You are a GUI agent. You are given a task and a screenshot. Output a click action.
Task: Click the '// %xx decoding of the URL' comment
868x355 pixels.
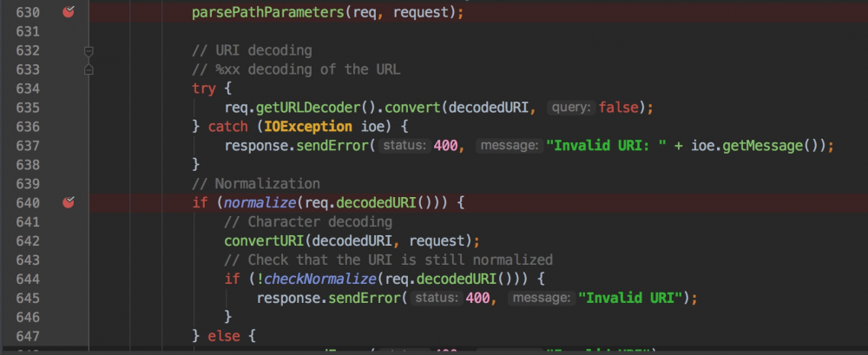[x=296, y=69]
